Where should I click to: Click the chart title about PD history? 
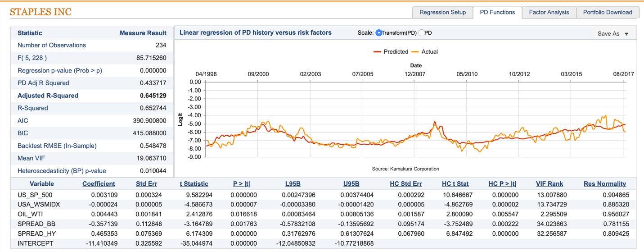click(x=256, y=32)
